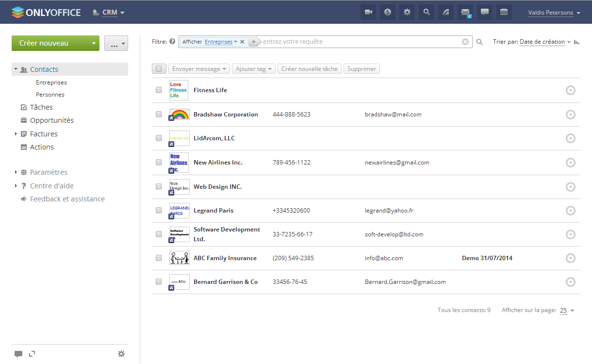
Task: Check the LidArcom, LLC checkbox
Action: (x=159, y=138)
